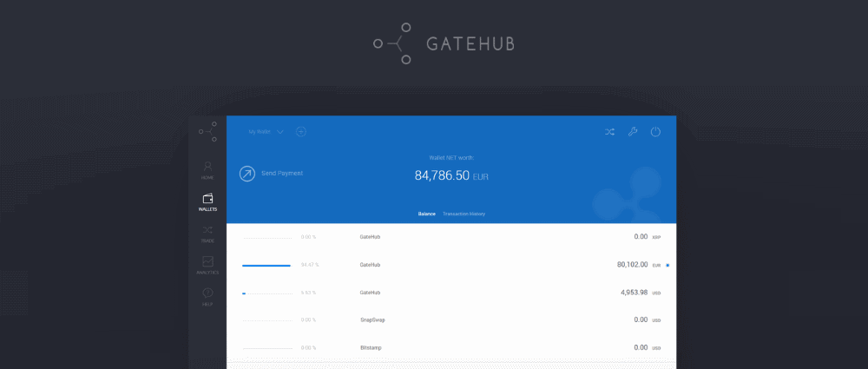868x369 pixels.
Task: Click the 84,786.50 EUR net worth value
Action: point(451,176)
